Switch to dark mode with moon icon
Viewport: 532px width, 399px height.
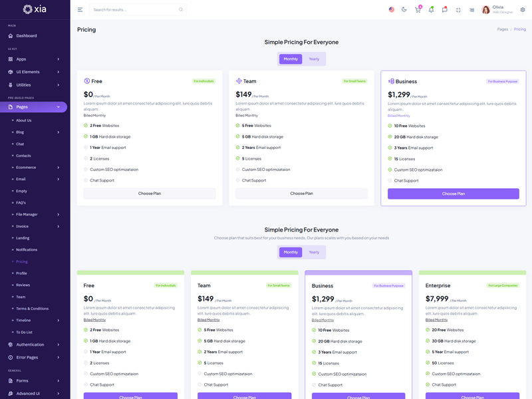[x=404, y=10]
